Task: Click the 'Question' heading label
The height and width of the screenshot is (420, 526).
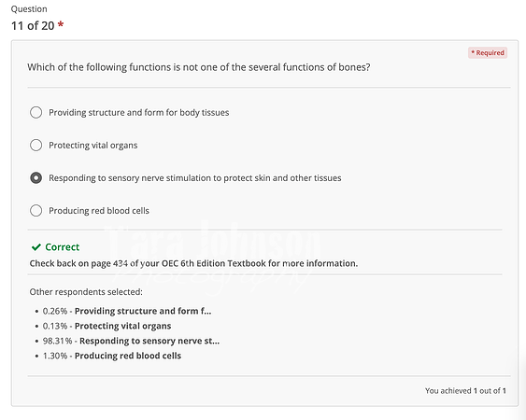Action: point(29,9)
